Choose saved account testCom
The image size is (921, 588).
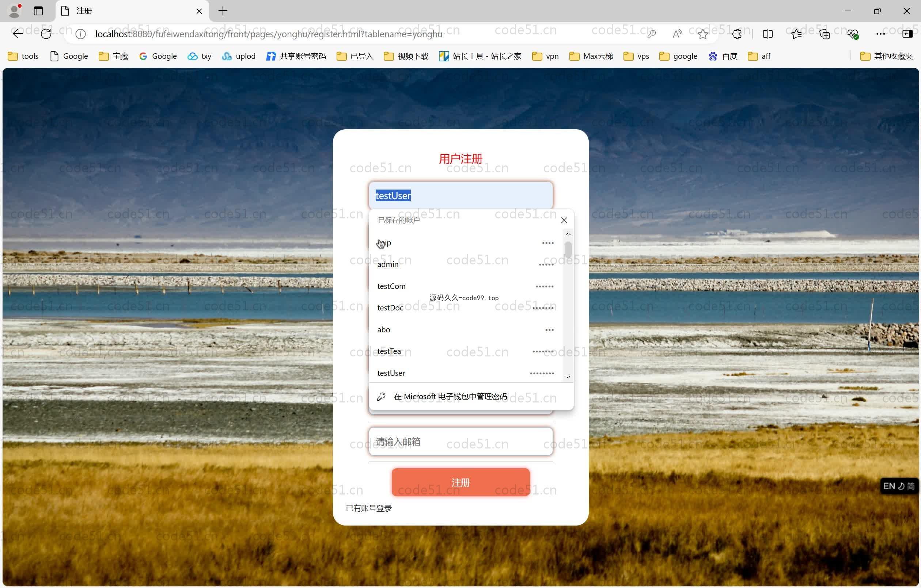click(x=466, y=286)
